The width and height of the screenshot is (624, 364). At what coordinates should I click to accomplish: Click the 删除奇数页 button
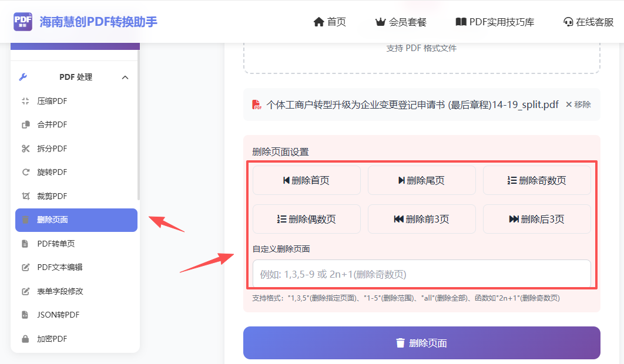[537, 180]
